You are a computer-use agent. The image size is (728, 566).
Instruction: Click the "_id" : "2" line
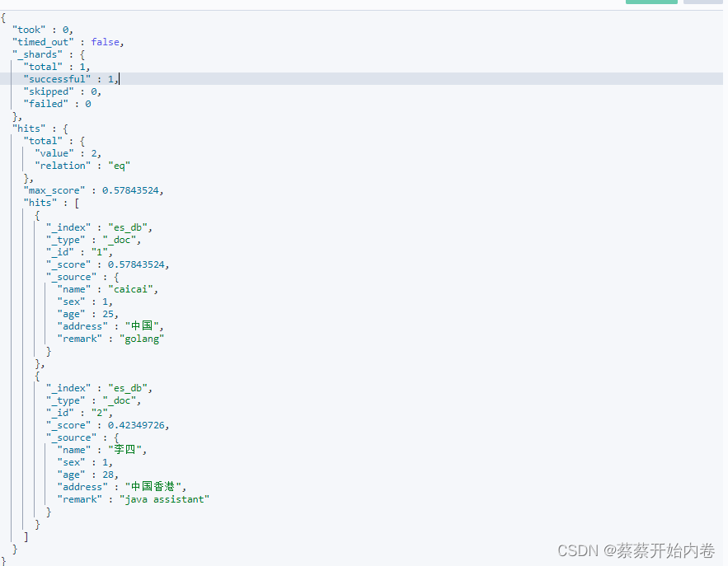pos(79,413)
